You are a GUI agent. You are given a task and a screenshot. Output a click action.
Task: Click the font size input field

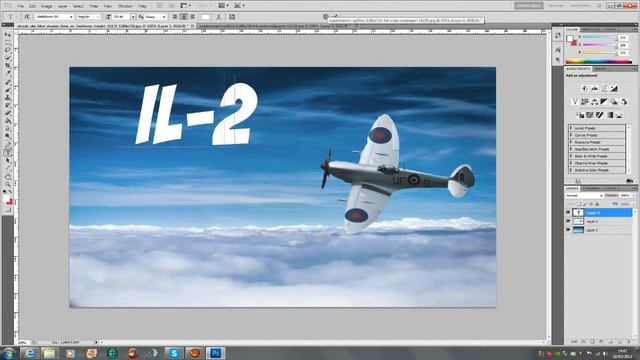pos(121,17)
